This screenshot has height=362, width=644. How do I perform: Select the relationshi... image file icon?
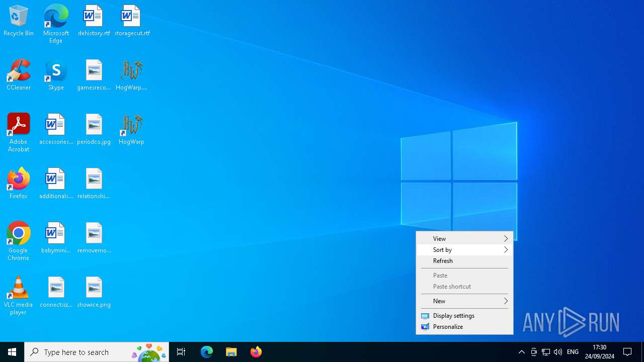click(94, 184)
